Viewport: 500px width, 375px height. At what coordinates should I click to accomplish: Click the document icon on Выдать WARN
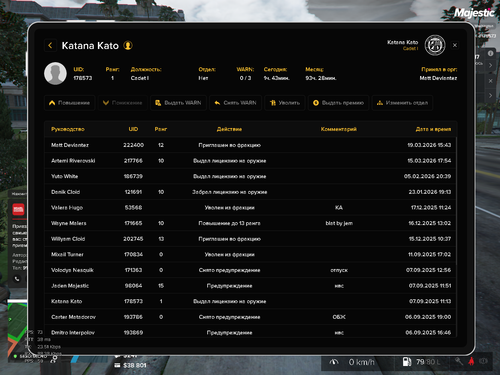point(158,103)
